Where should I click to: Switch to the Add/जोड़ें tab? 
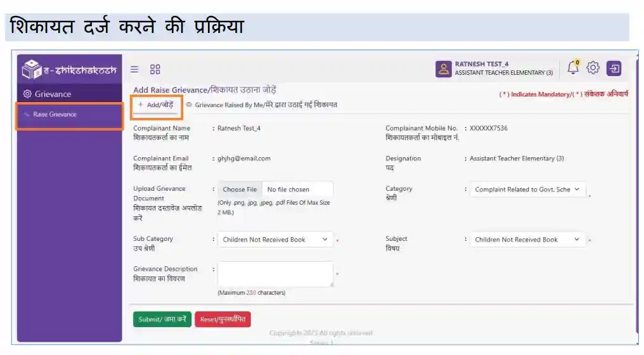point(156,105)
